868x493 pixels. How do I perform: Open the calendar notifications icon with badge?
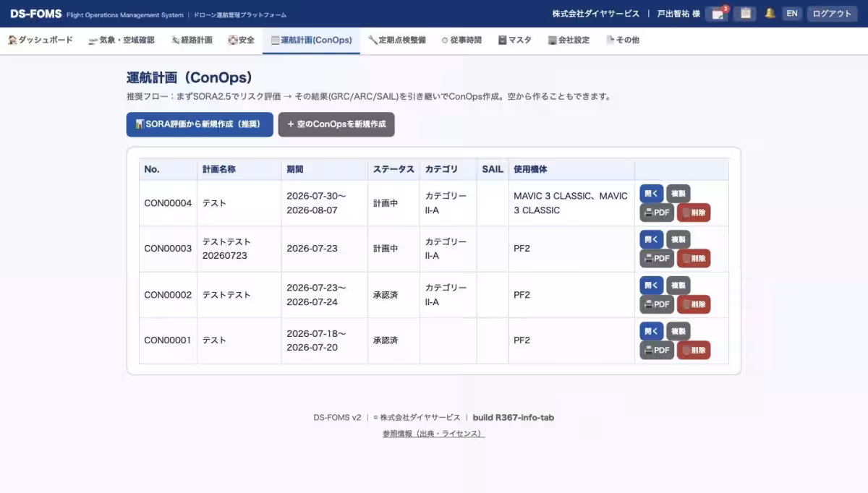pos(717,13)
